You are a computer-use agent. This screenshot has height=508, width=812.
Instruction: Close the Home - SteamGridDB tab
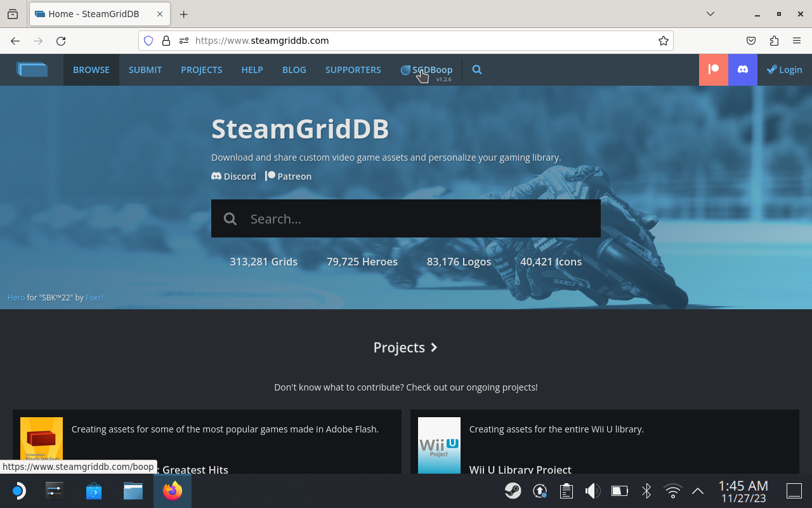click(x=159, y=14)
